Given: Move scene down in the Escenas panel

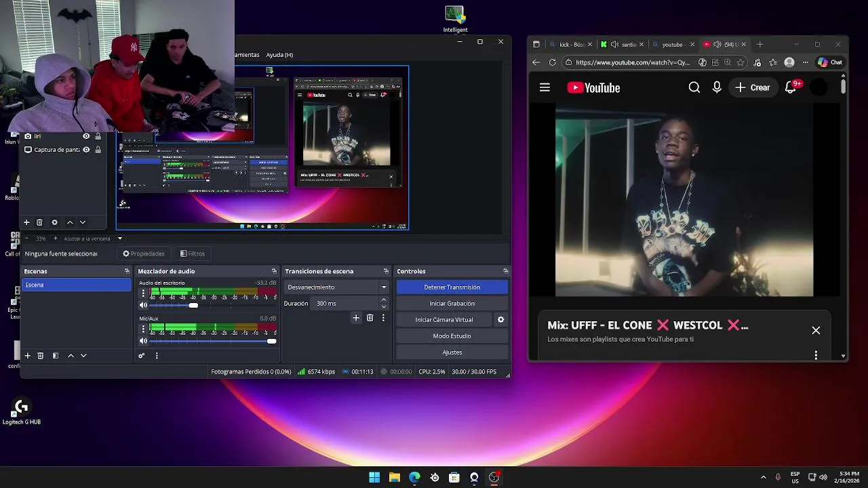Looking at the screenshot, I should click(x=83, y=355).
